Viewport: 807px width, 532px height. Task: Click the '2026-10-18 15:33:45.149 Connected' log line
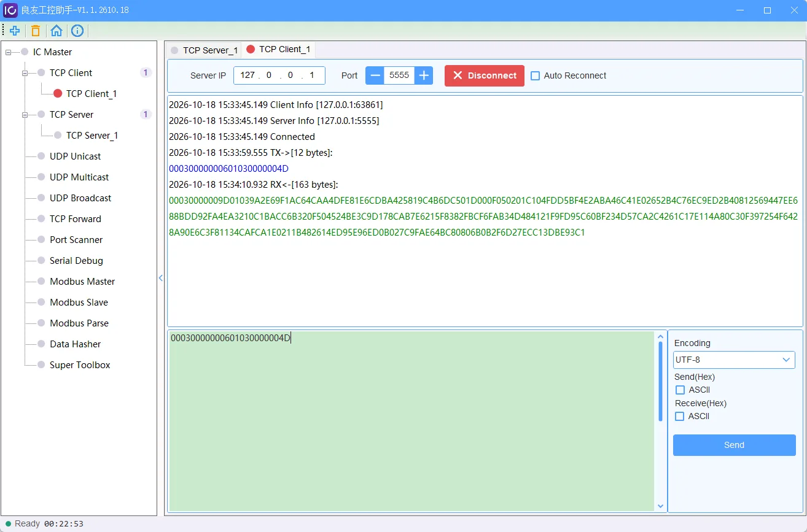click(242, 137)
